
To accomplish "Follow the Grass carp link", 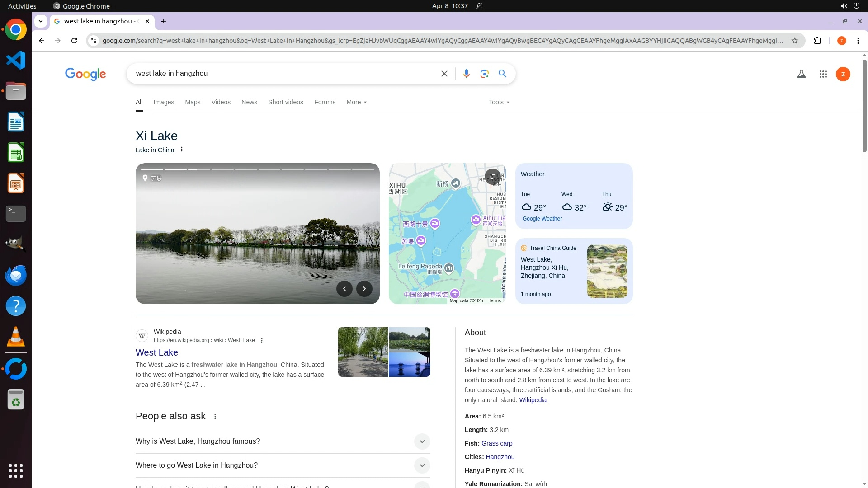I will pos(497,443).
